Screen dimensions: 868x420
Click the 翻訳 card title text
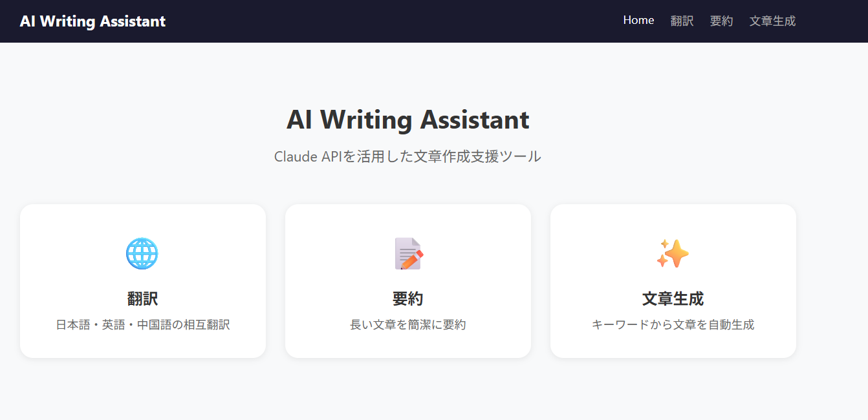pos(142,299)
